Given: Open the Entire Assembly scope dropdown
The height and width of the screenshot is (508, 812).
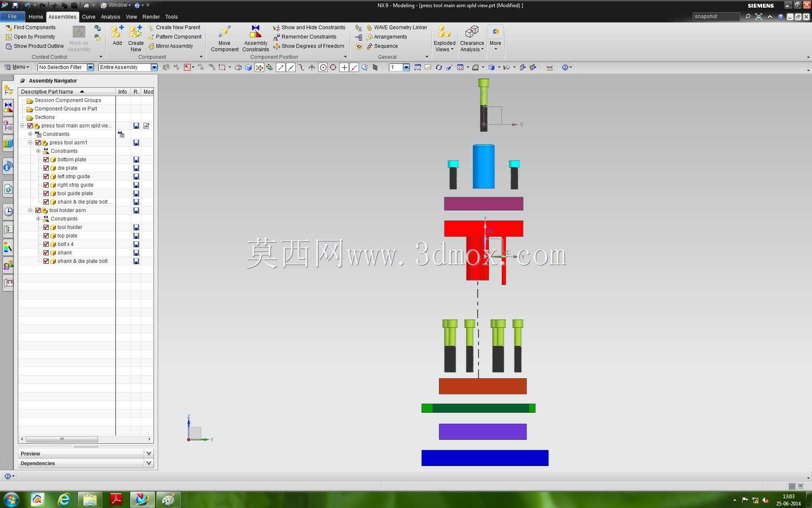Looking at the screenshot, I should (x=154, y=67).
